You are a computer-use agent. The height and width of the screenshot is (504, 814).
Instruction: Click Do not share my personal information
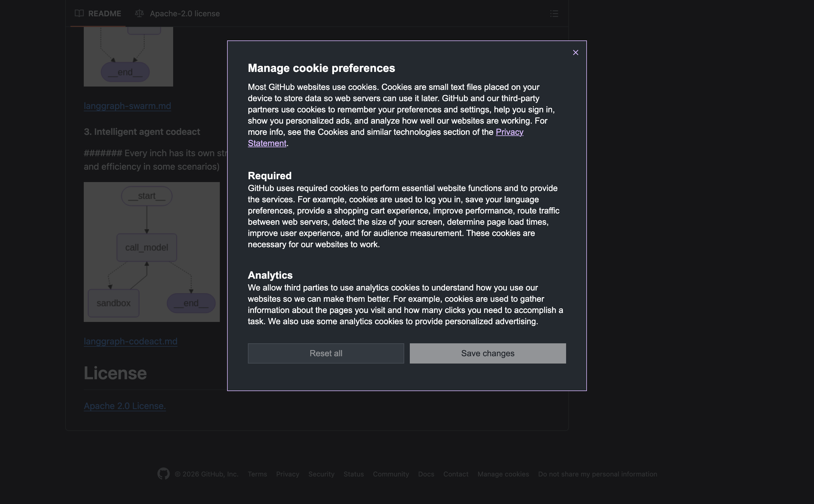click(597, 474)
